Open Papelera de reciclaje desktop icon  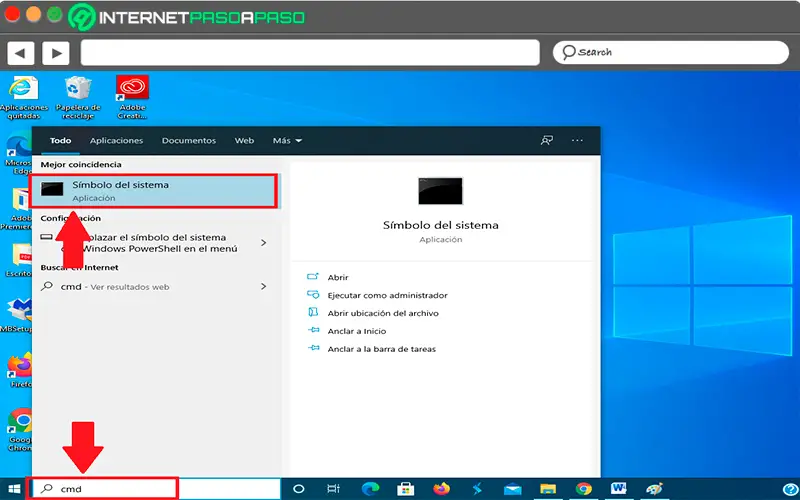click(78, 97)
